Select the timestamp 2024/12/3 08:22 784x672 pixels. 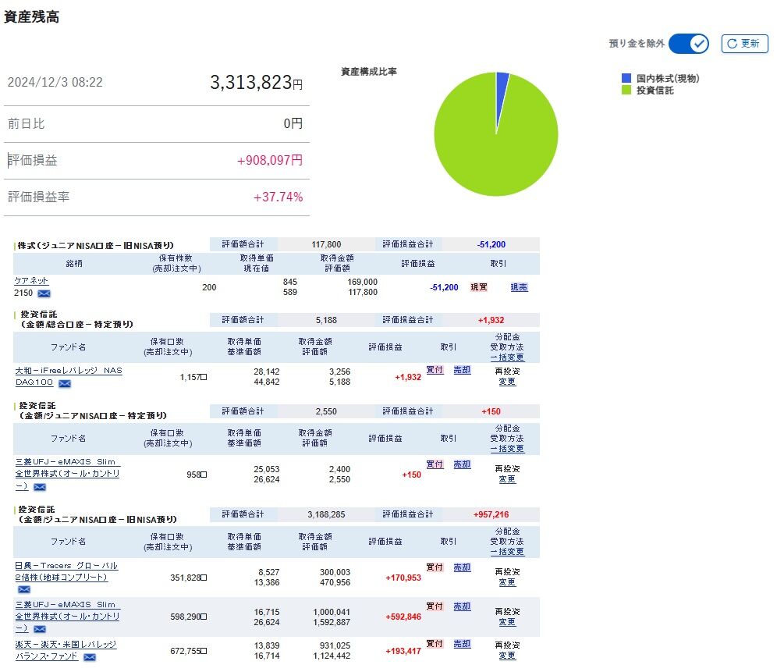pos(55,83)
